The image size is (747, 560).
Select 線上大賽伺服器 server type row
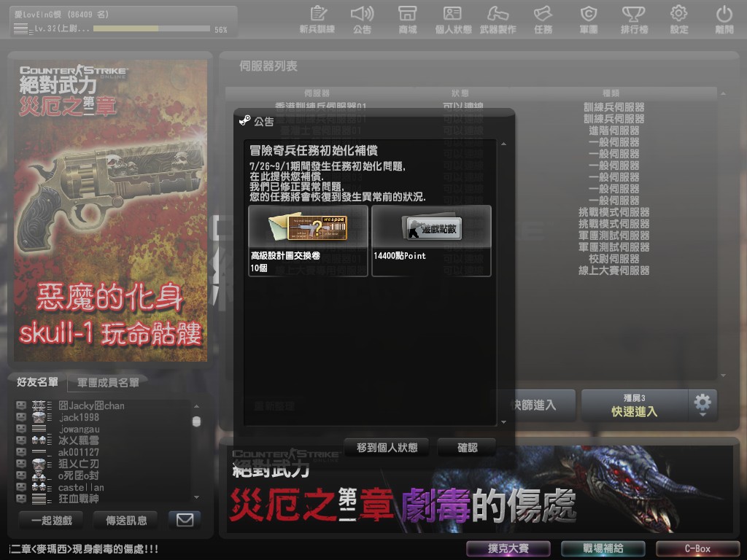(x=614, y=271)
